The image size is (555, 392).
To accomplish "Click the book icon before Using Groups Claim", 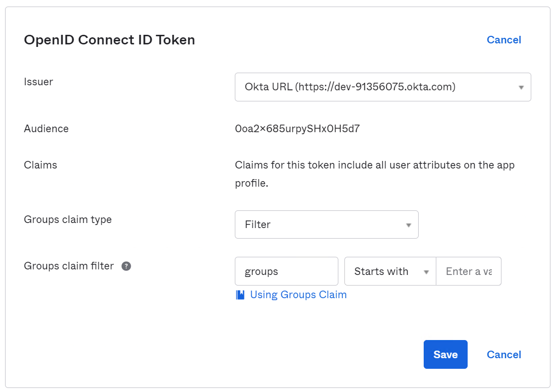I will 240,295.
